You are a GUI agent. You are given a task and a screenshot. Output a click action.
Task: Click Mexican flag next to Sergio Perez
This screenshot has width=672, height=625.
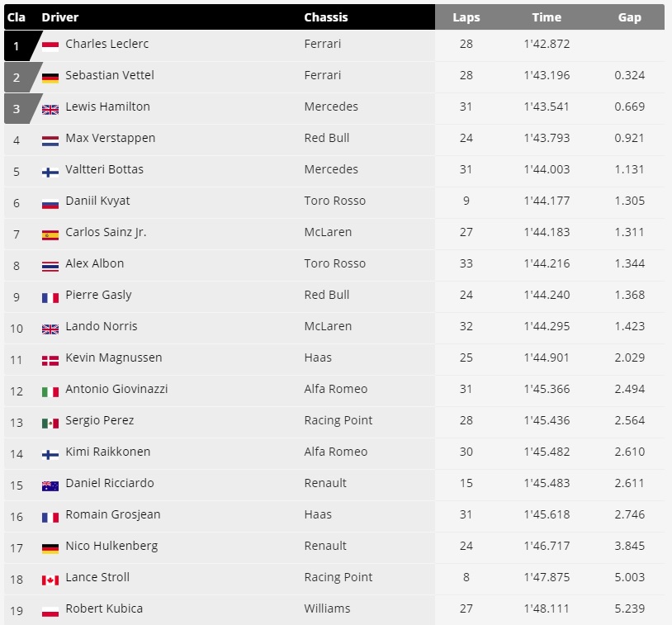(50, 423)
